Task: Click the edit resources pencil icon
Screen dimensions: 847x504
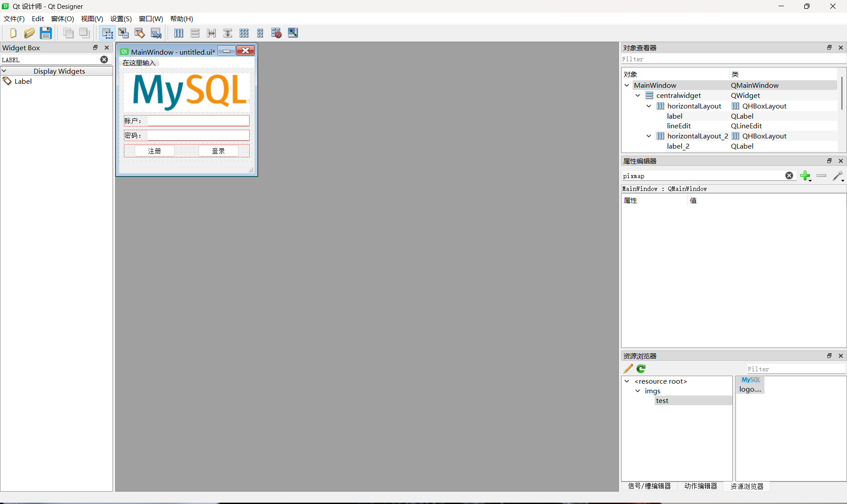Action: pos(628,369)
